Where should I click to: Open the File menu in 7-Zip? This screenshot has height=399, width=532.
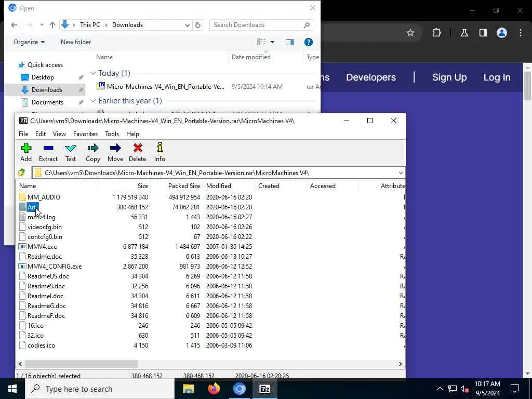click(x=23, y=134)
